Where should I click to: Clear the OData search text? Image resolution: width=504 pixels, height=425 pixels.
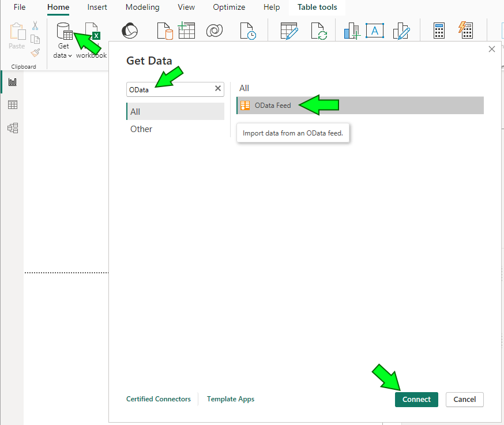click(218, 88)
